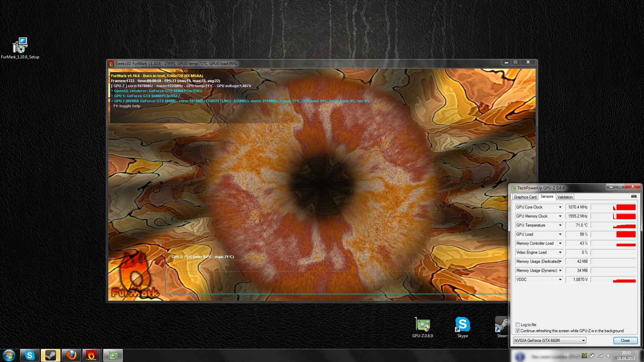The image size is (644, 362).
Task: Open FurMark_1.10.6_Setup desktop icon
Action: (20, 48)
